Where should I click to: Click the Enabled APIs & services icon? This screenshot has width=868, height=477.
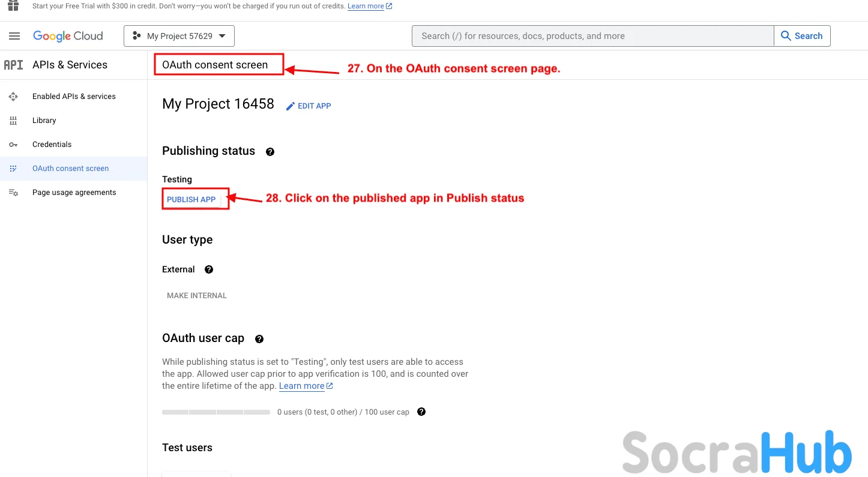tap(13, 97)
